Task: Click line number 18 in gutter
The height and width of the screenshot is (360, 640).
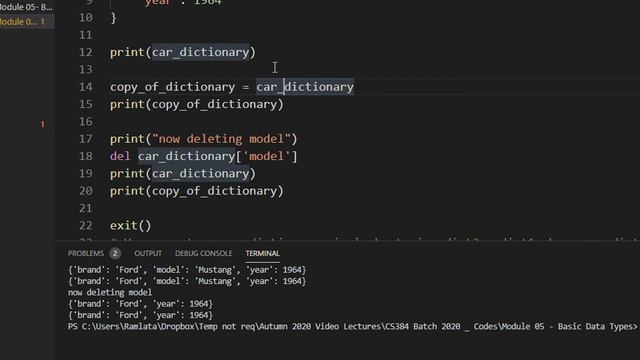Action: pos(86,156)
